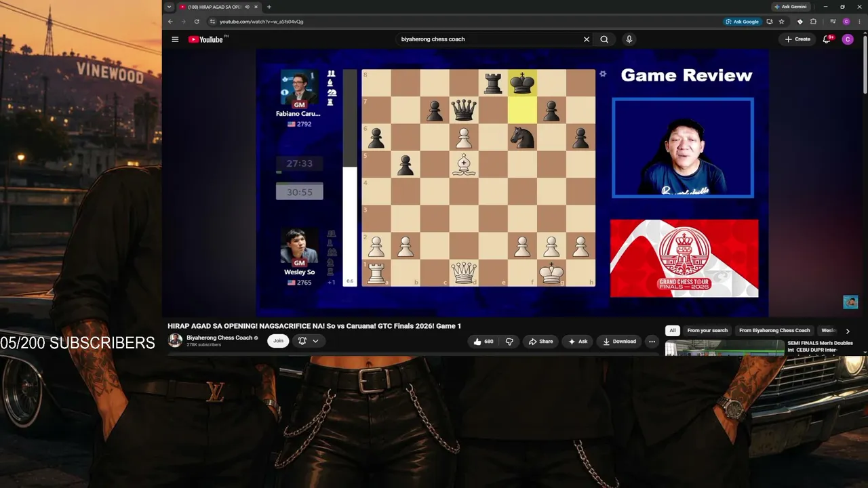The width and height of the screenshot is (868, 488).
Task: Start voice search with the microphone
Action: [x=629, y=39]
